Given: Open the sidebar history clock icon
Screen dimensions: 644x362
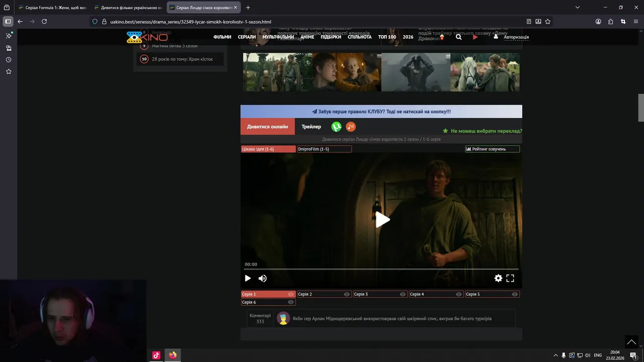Looking at the screenshot, I should pyautogui.click(x=9, y=60).
